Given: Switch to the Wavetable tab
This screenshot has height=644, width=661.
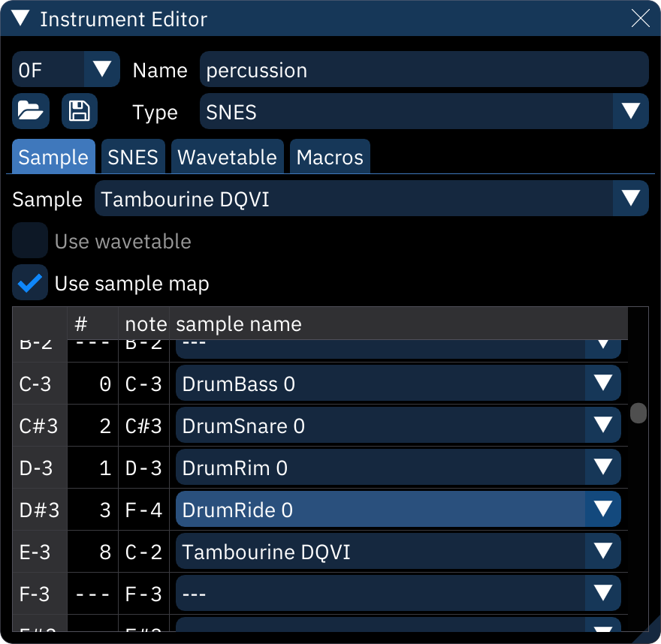Looking at the screenshot, I should tap(227, 157).
